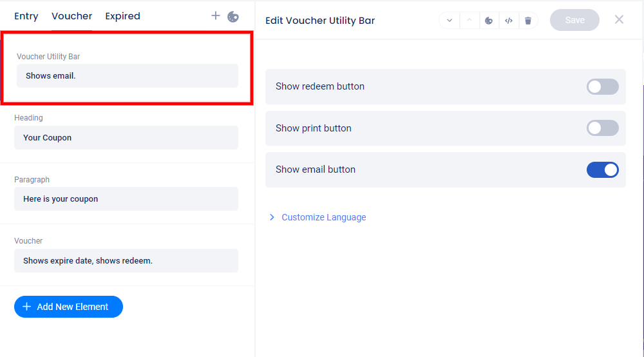Viewport: 644px width, 357px height.
Task: Open the code editor icon
Action: (509, 21)
